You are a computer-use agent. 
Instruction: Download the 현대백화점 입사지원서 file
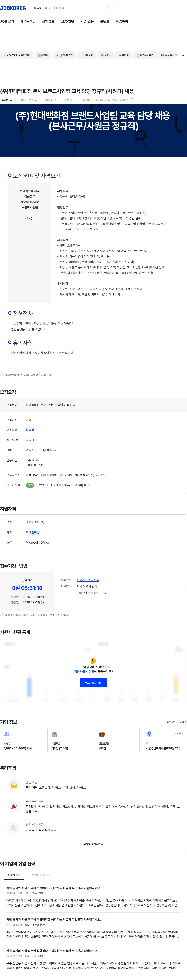coord(94,593)
